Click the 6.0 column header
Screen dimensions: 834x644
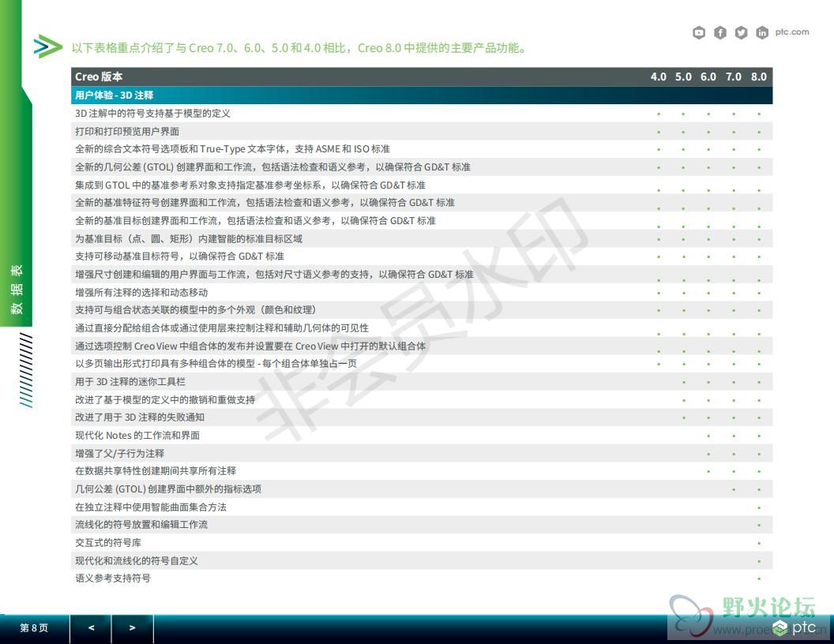point(708,77)
